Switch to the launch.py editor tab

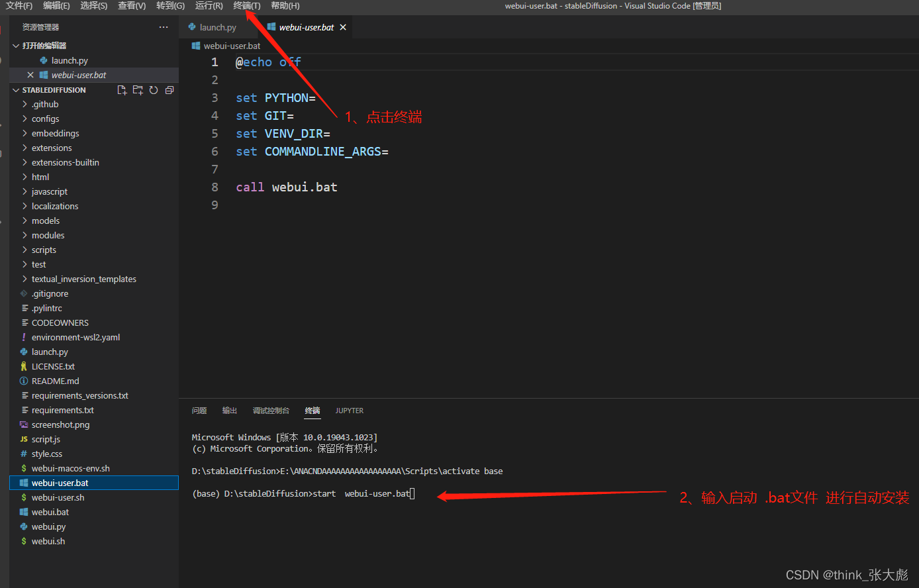click(x=218, y=27)
